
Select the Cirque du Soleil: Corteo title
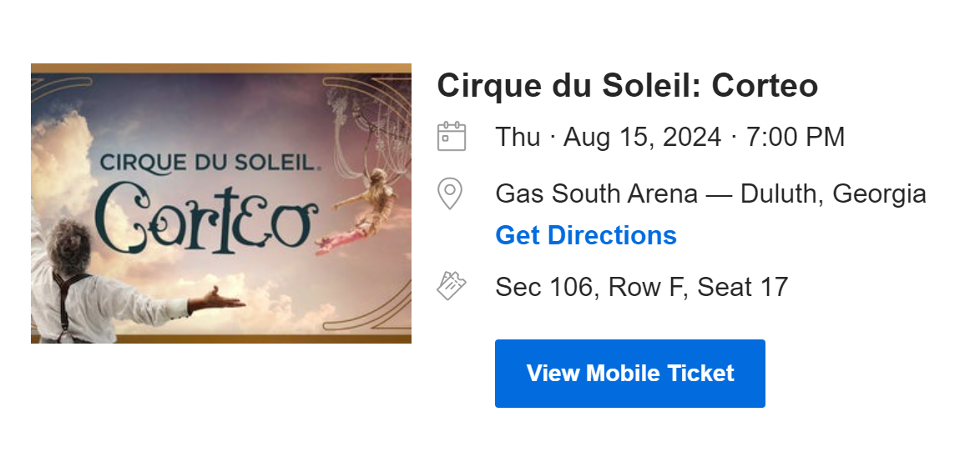point(627,85)
